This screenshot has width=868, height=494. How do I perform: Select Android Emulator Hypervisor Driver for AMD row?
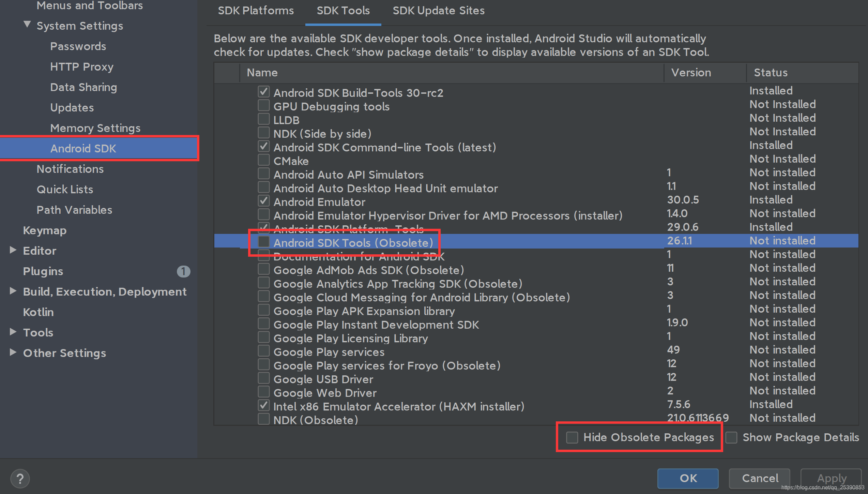536,215
